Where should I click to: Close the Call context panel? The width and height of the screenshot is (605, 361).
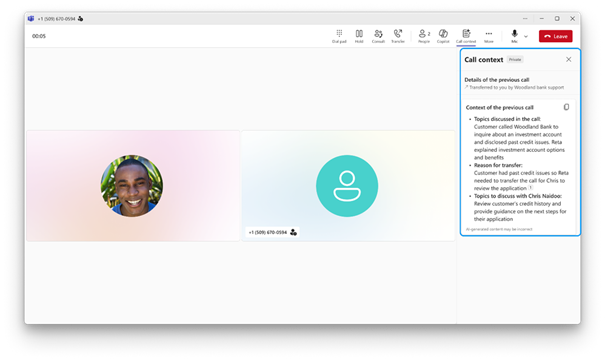[x=568, y=59]
